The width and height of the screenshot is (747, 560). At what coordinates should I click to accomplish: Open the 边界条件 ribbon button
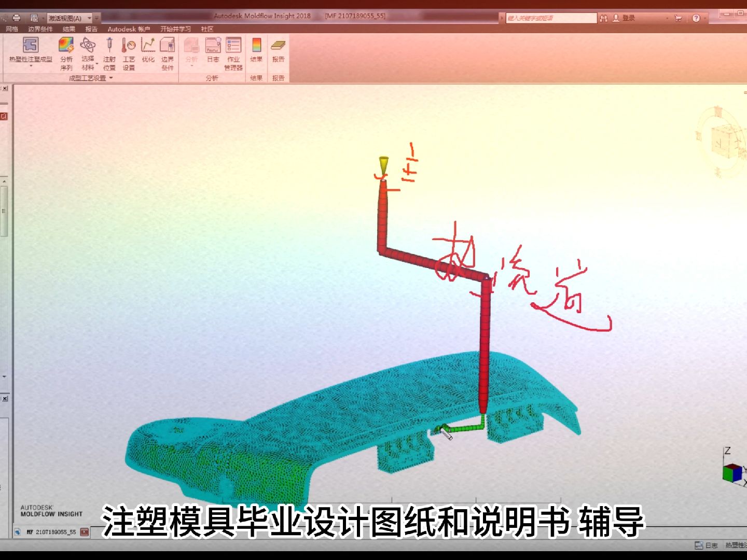click(x=168, y=54)
